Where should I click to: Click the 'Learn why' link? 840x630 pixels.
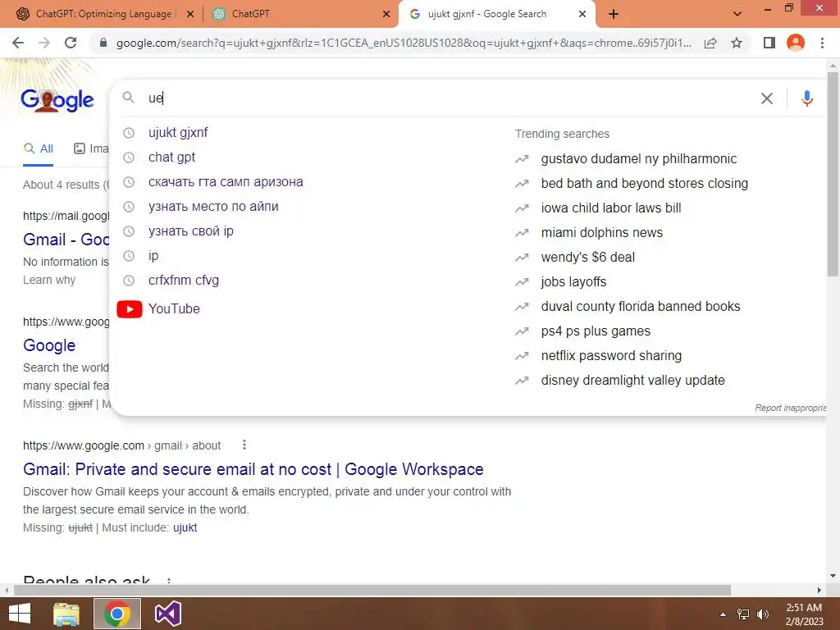coord(49,281)
